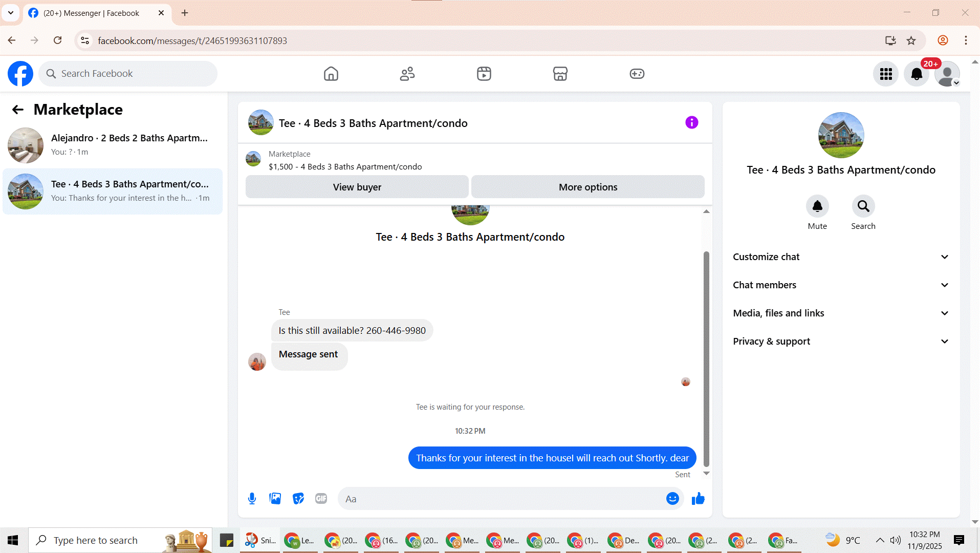The image size is (980, 553).
Task: Click the back arrow beside Marketplace
Action: [18, 110]
